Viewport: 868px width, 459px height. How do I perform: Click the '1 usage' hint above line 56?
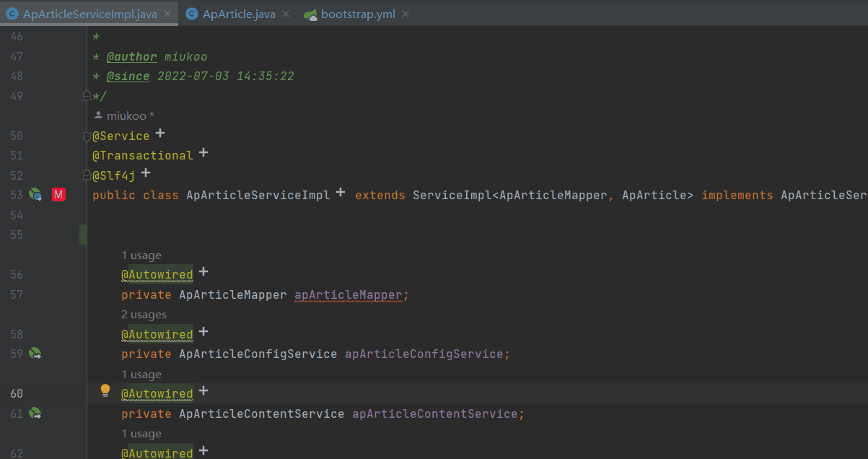coord(141,255)
